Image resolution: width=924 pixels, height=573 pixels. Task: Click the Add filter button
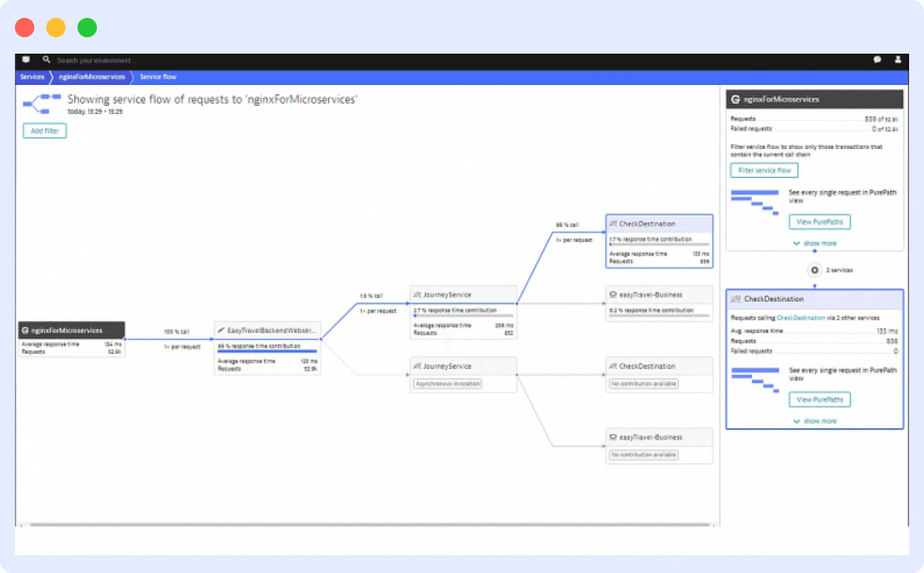point(45,131)
